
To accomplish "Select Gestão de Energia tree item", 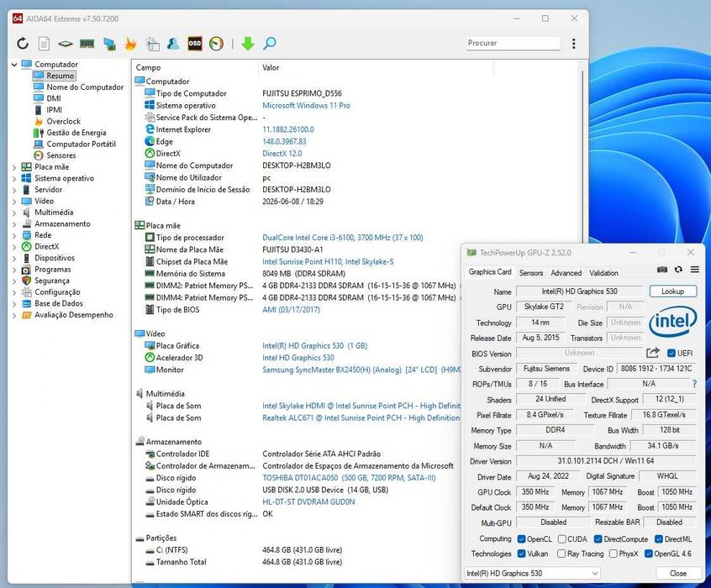I will click(x=76, y=133).
